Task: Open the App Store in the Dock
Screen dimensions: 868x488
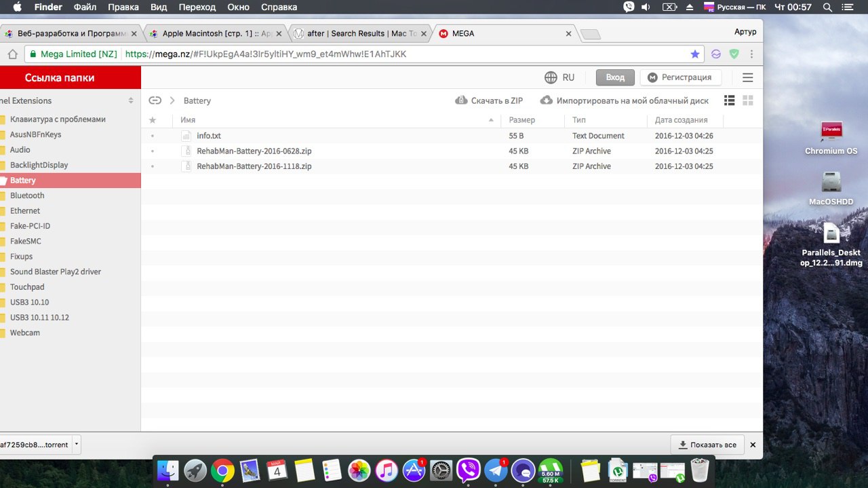Action: point(414,470)
